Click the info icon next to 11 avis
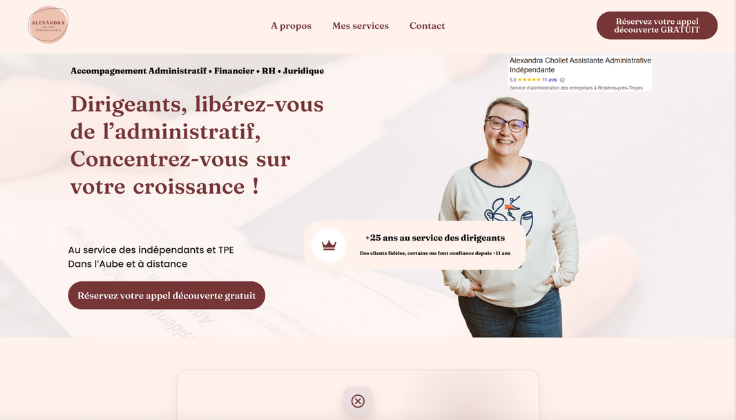Image resolution: width=736 pixels, height=420 pixels. click(562, 80)
